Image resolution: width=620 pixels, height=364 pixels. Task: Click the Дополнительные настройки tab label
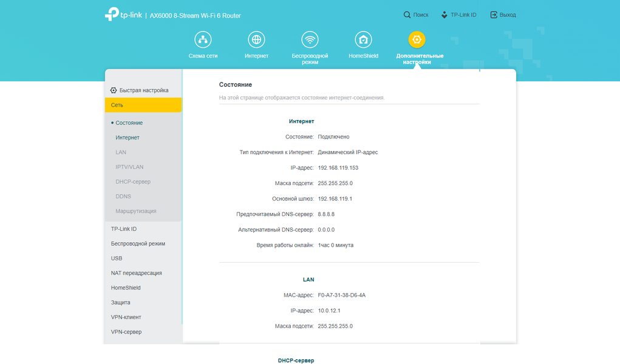420,59
